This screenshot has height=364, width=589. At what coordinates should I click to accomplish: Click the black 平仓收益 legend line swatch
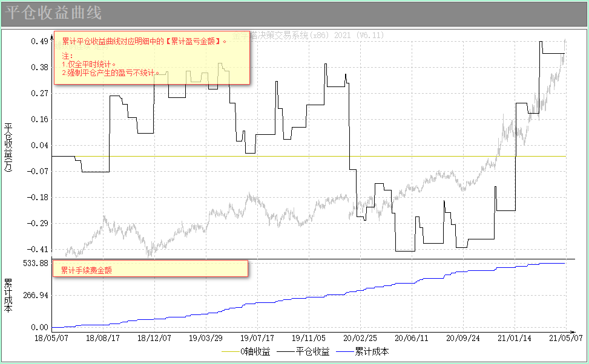pyautogui.click(x=286, y=352)
